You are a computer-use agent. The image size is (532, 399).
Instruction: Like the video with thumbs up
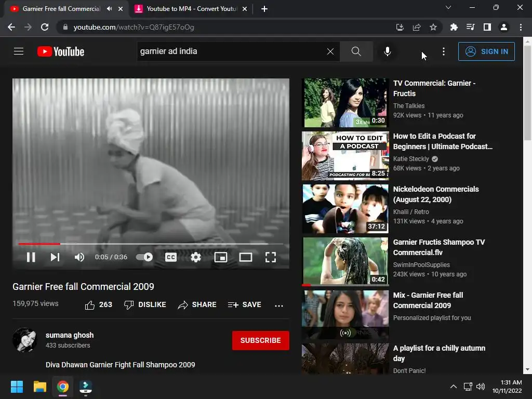pos(98,304)
